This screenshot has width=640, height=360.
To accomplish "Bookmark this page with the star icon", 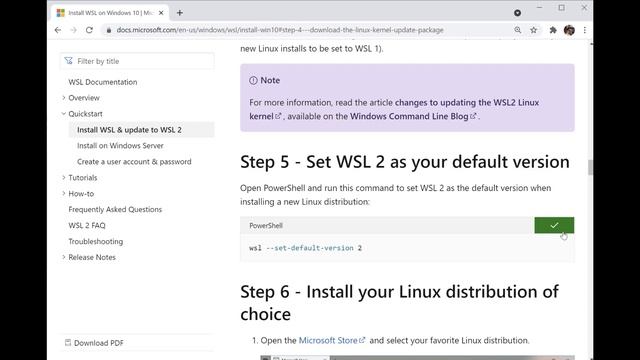I will pyautogui.click(x=533, y=30).
